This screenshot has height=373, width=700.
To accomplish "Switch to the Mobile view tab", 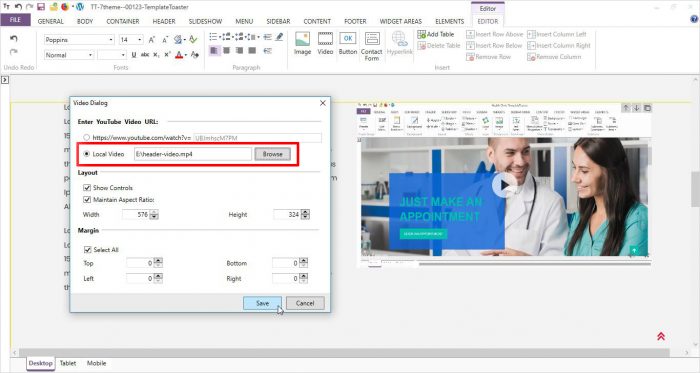I will tap(96, 363).
